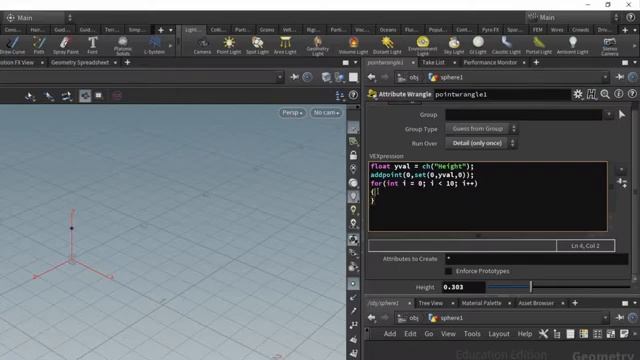Screen dimensions: 640x360
Task: Switch to the Performance Monitor tab
Action: [490, 62]
